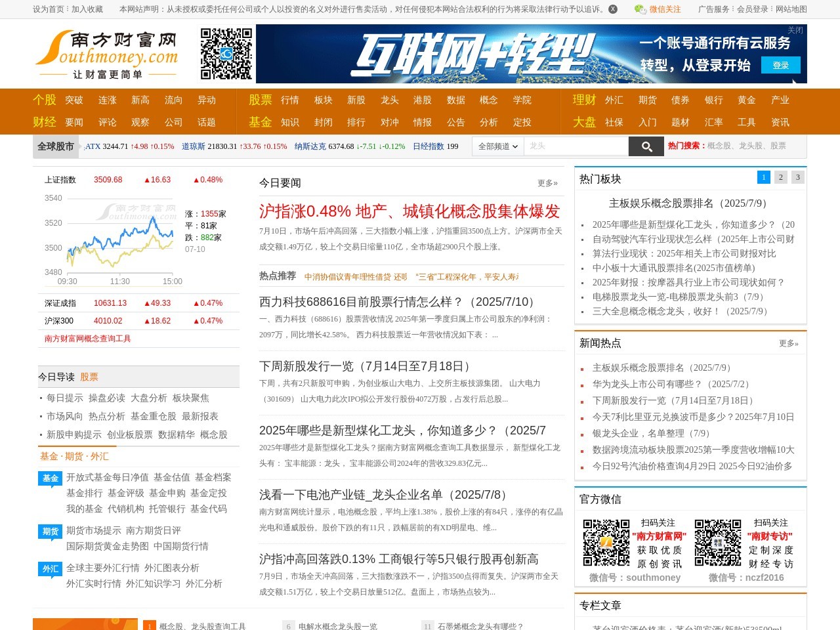Viewport: 840px width, 630px height.
Task: Click inside the search input showing 龙头
Action: 577,146
